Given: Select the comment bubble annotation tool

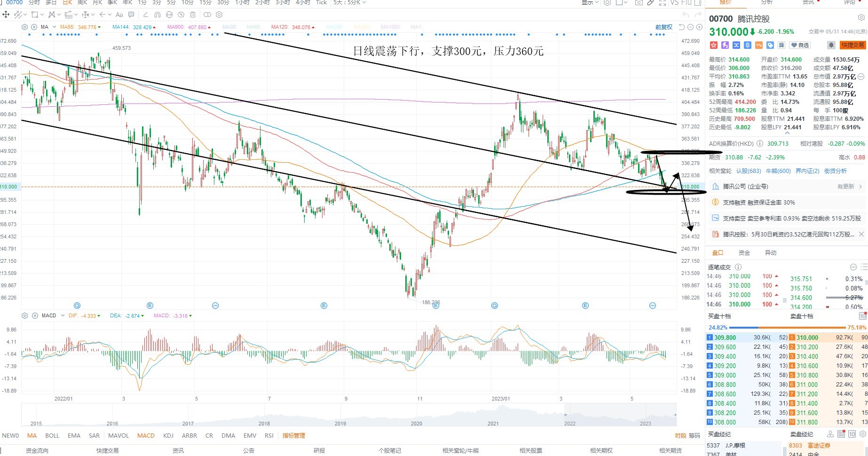Looking at the screenshot, I should click(131, 15).
